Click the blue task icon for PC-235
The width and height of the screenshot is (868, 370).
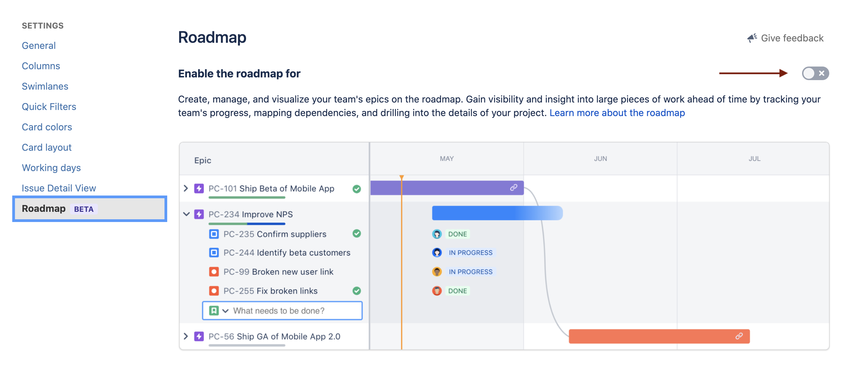pos(214,234)
